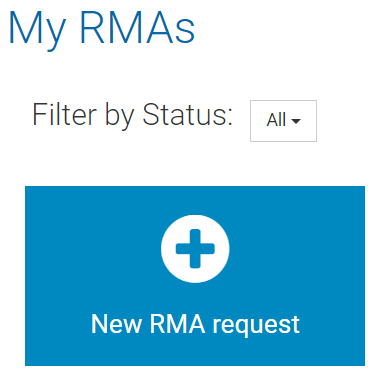Screen dimensions: 382x380
Task: Start a New RMA request
Action: point(195,276)
